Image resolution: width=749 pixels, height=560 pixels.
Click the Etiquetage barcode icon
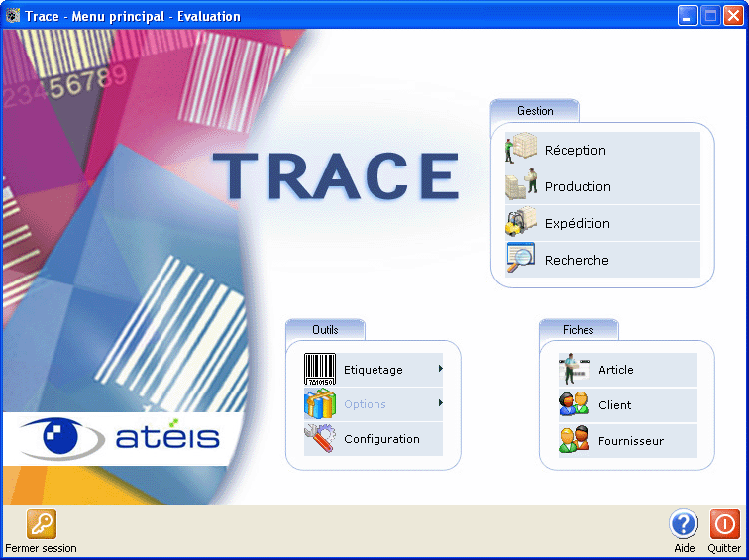tap(320, 369)
